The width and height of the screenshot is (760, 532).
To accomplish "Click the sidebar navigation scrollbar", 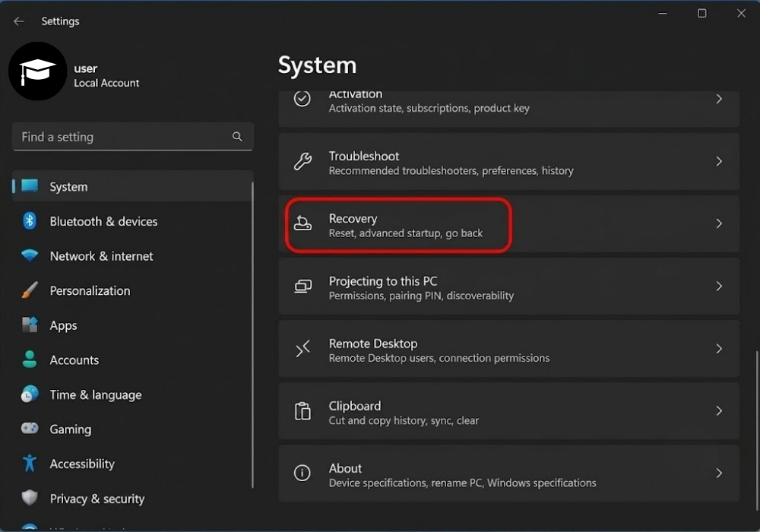I will click(252, 335).
